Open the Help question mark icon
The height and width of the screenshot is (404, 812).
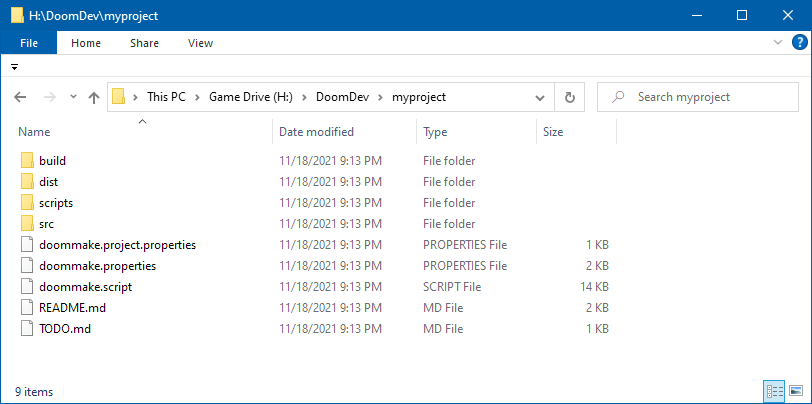(800, 42)
